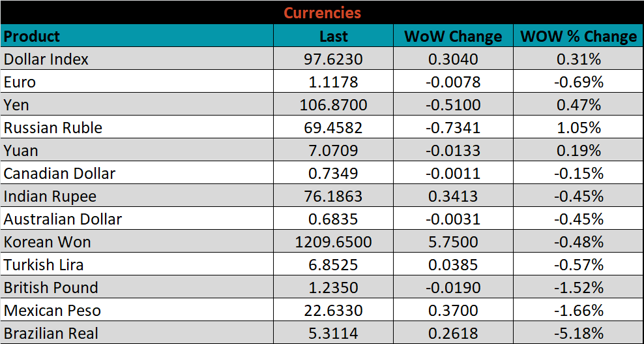Click the Turkish Lira product cell
Image resolution: width=644 pixels, height=344 pixels.
pyautogui.click(x=44, y=265)
